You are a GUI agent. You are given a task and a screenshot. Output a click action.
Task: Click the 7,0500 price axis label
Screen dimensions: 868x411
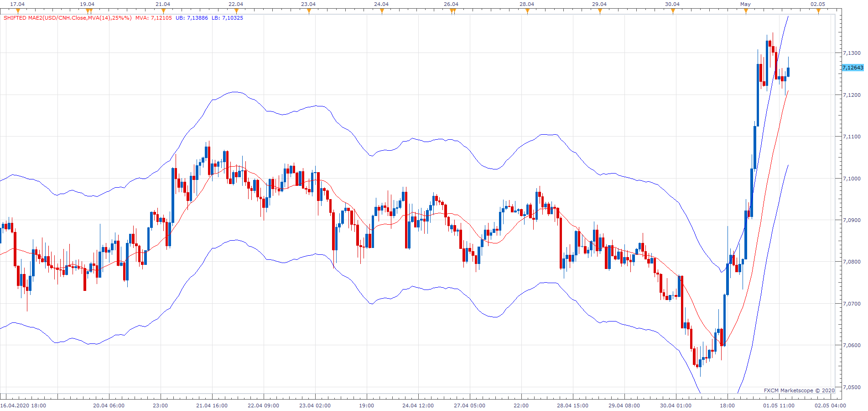tap(852, 387)
